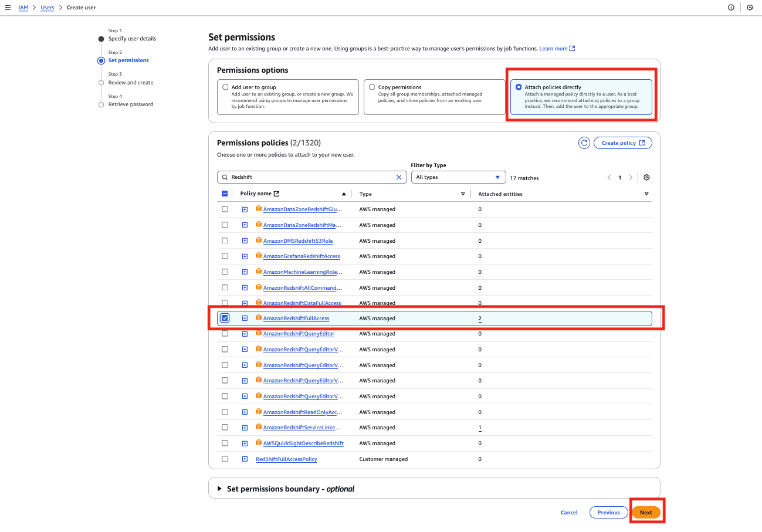Click the Next button
Image resolution: width=762 pixels, height=532 pixels.
point(645,513)
